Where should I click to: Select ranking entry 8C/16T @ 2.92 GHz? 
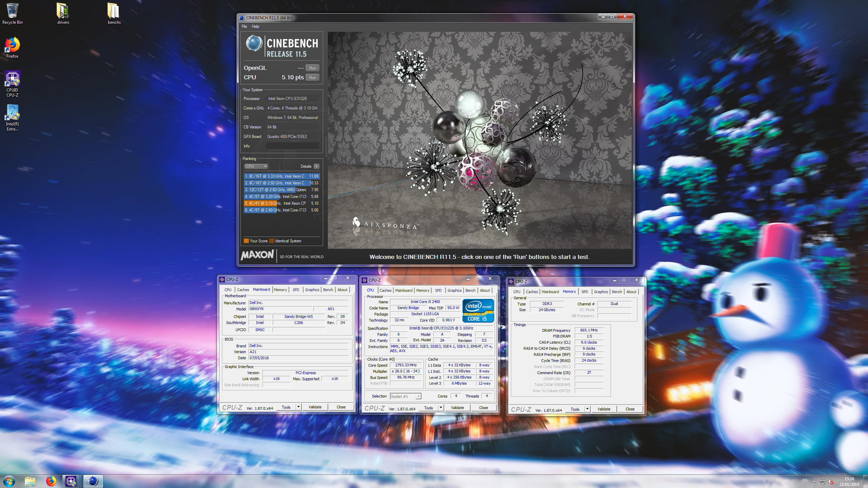(281, 183)
